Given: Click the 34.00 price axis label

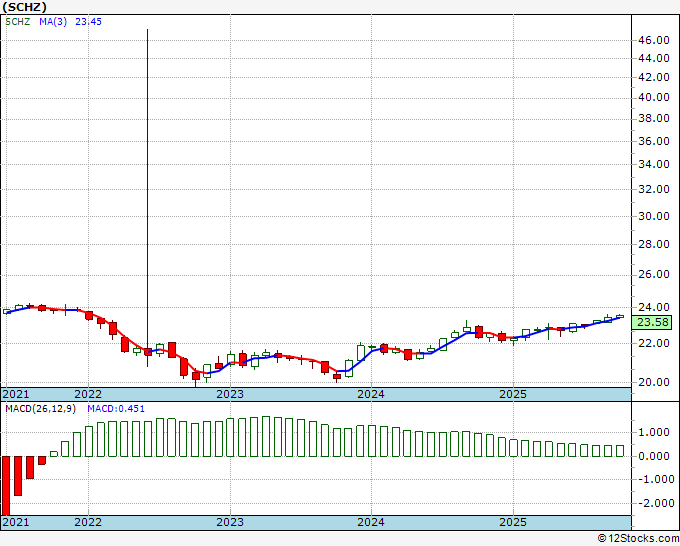Looking at the screenshot, I should coord(654,164).
